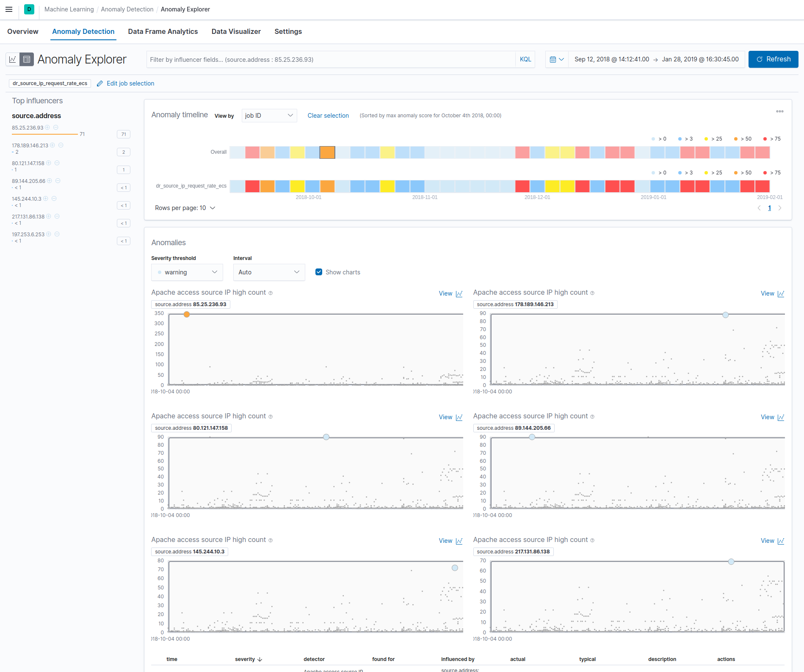Click the KQL language switcher
Viewport: 804px width, 672px height.
[525, 59]
